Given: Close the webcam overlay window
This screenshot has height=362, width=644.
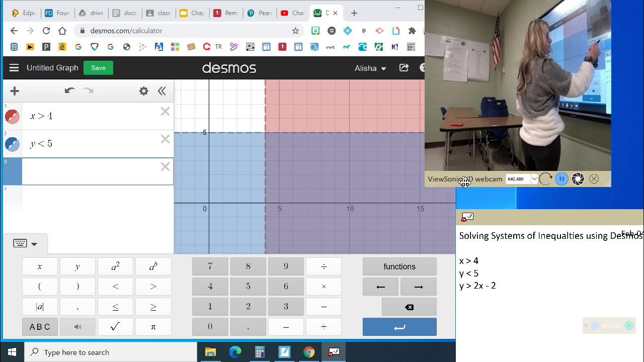Looking at the screenshot, I should pyautogui.click(x=594, y=179).
